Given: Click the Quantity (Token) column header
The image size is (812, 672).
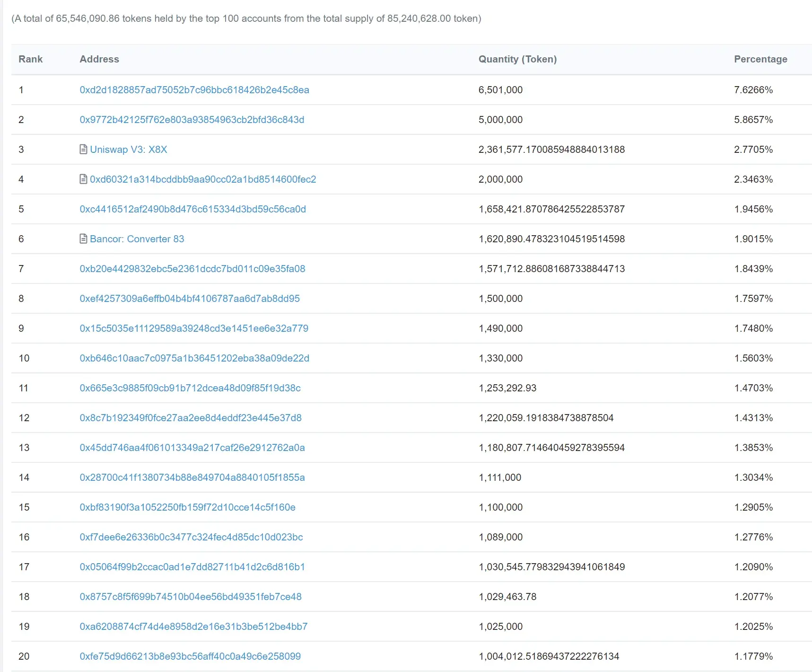Looking at the screenshot, I should pos(518,59).
